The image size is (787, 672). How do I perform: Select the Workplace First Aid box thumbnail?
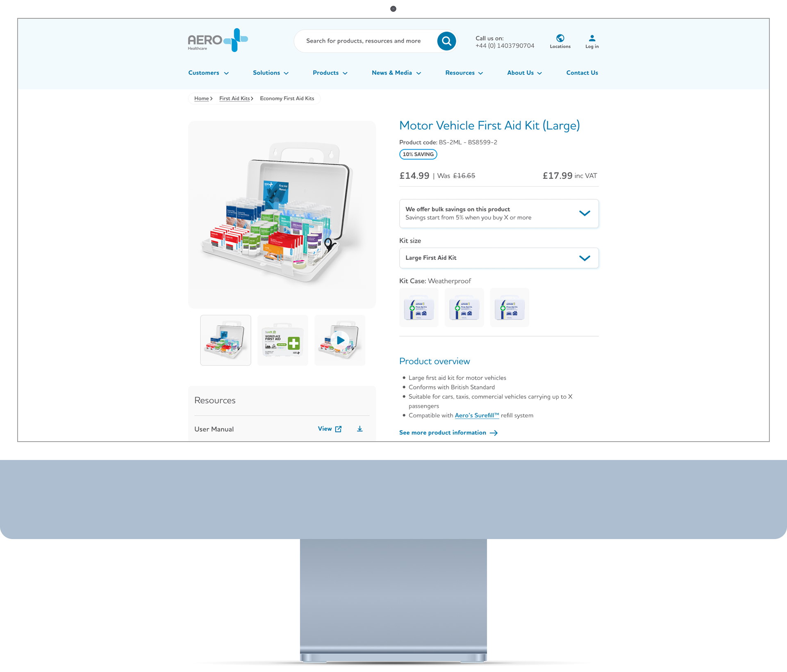(283, 340)
